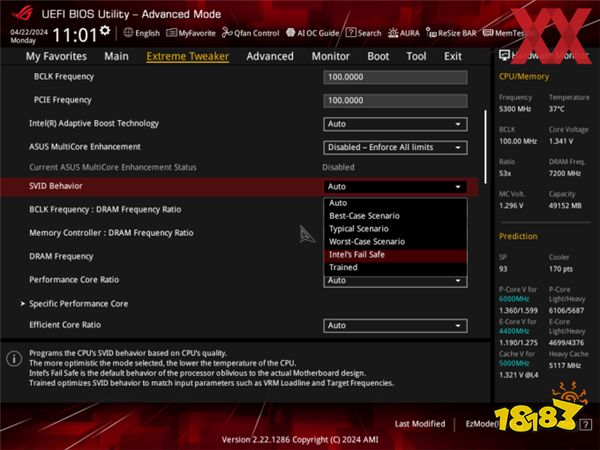Screen dimensions: 600x450
Task: Switch to the Monitor tab
Action: (330, 56)
